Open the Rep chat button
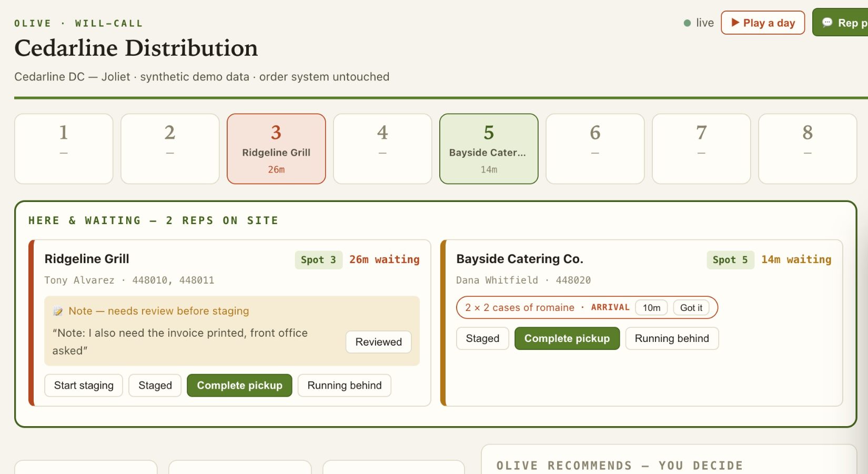The width and height of the screenshot is (868, 474). [x=841, y=23]
